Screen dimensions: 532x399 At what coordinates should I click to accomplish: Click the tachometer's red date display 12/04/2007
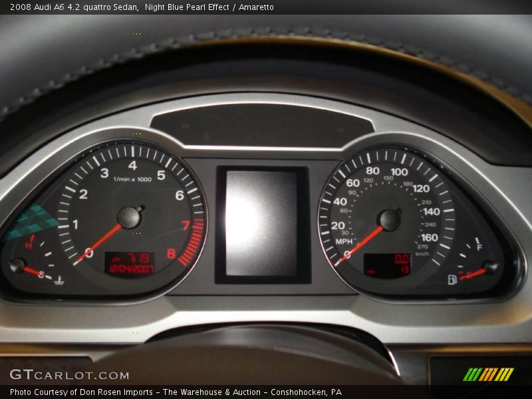pos(131,269)
